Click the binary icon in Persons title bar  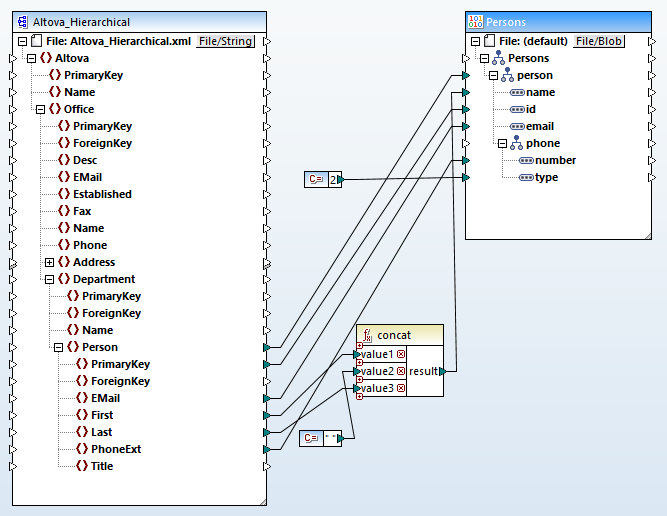coord(477,22)
